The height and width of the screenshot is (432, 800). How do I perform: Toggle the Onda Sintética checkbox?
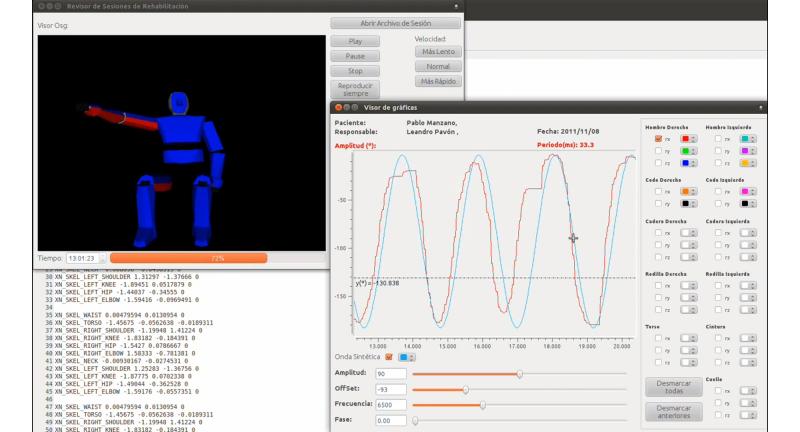388,356
